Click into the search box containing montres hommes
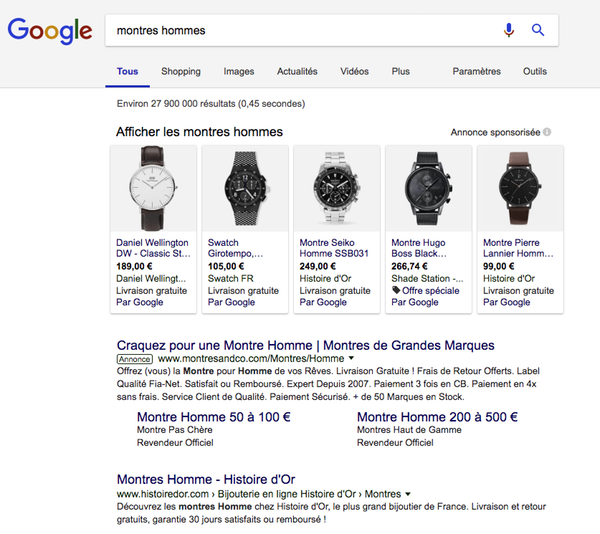 (300, 30)
